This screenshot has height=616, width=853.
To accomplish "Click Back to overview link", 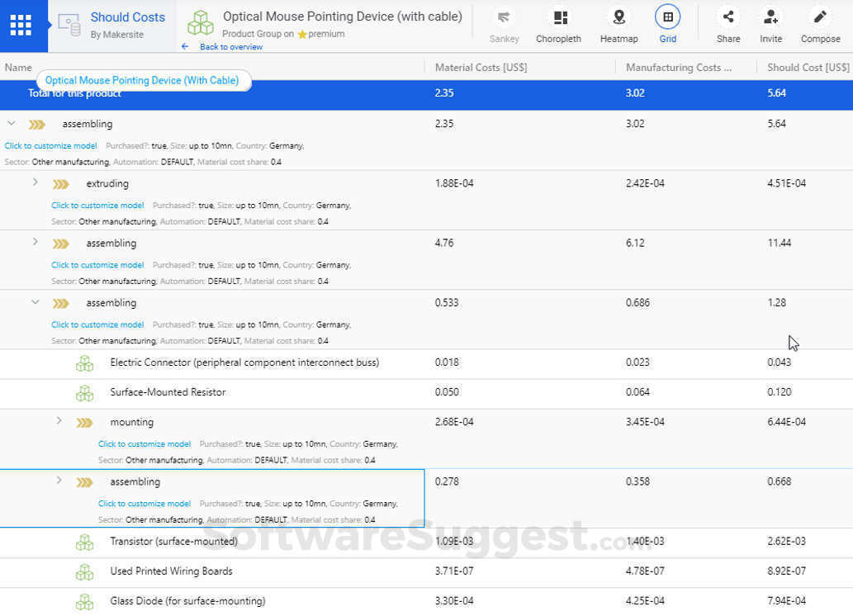I will [x=230, y=47].
